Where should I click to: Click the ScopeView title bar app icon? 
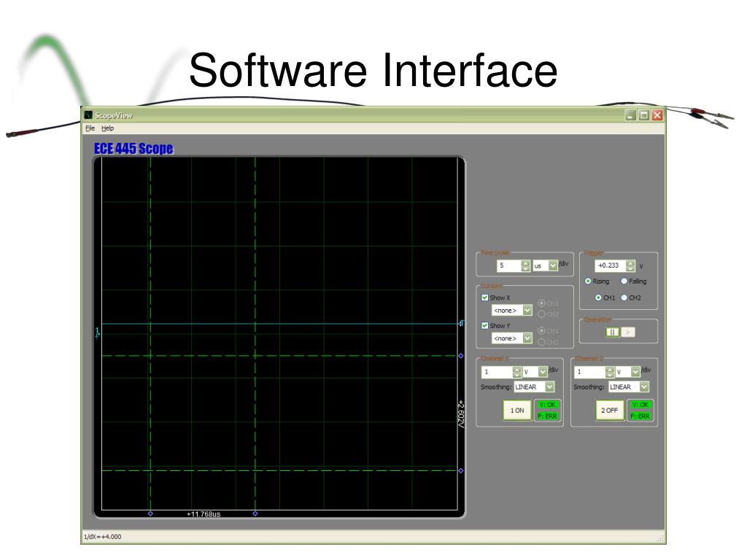[x=88, y=114]
